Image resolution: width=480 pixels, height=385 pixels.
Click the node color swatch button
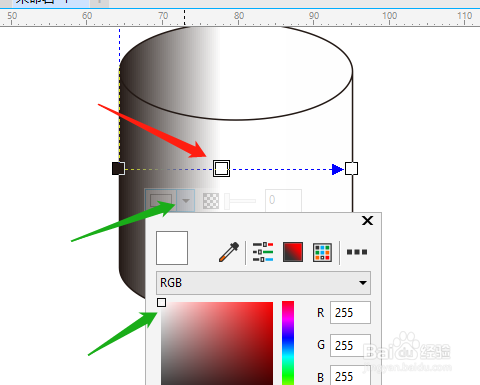(x=161, y=200)
